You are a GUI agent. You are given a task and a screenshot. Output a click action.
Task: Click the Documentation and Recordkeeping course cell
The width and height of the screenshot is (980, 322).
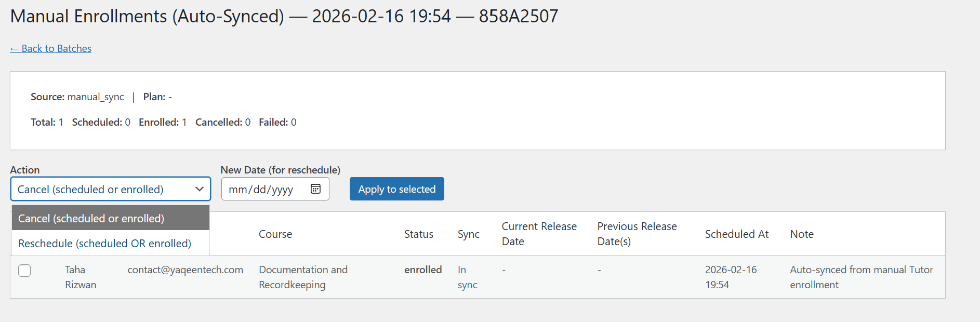(x=303, y=277)
